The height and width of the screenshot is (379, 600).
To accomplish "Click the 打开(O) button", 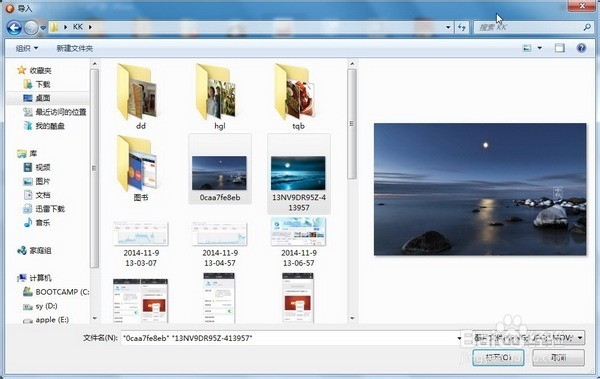I will click(498, 358).
